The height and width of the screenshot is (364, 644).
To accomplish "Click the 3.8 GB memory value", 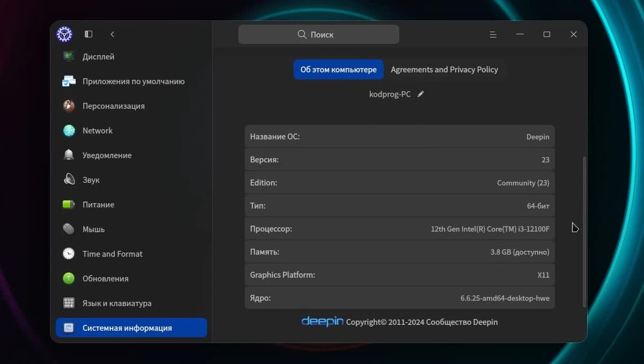I will pos(520,252).
